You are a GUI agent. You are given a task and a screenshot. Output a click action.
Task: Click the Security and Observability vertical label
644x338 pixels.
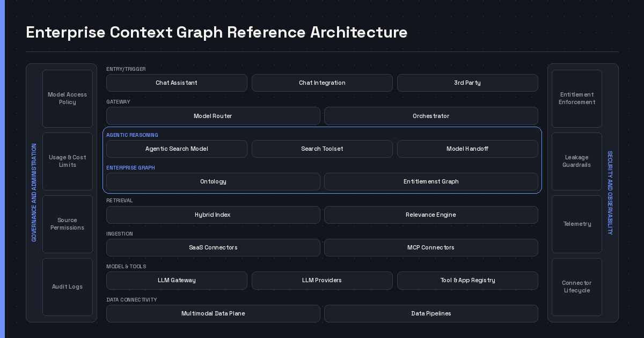pyautogui.click(x=610, y=193)
